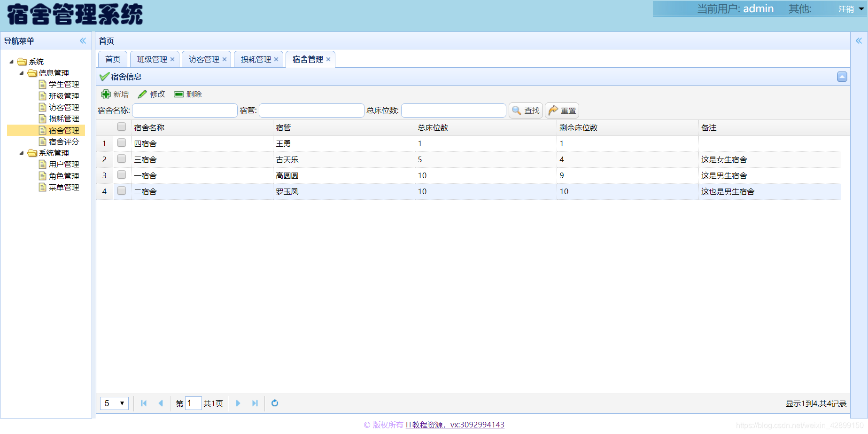Expand the right side collapsed panel
Image resolution: width=868 pixels, height=434 pixels.
coord(859,41)
